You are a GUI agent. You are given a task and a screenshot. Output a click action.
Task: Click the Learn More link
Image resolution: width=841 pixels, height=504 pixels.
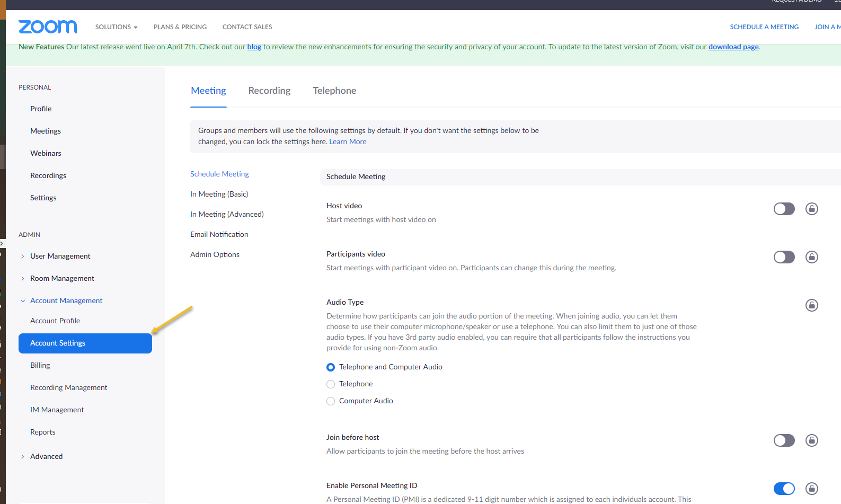(348, 142)
